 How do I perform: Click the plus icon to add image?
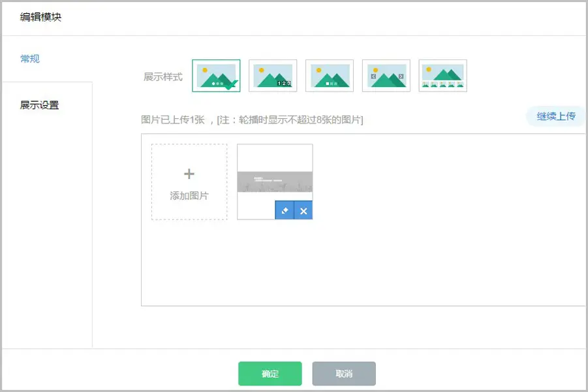tap(189, 174)
